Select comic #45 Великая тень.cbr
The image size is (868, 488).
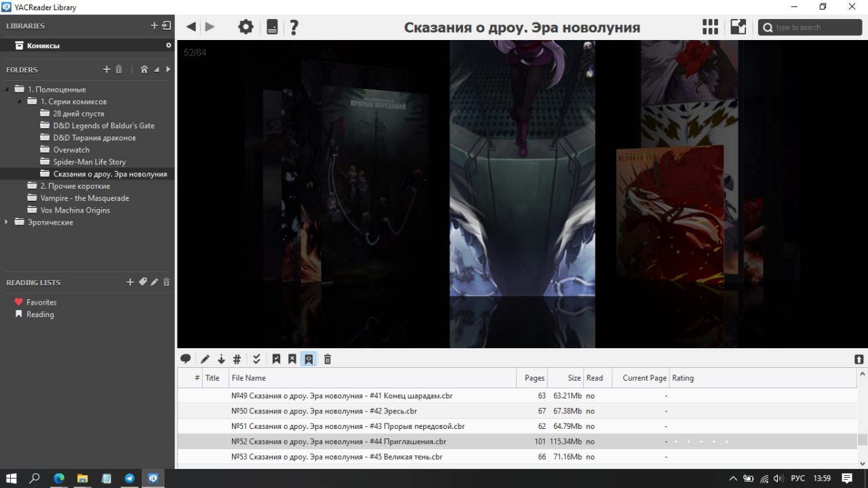(x=517, y=457)
